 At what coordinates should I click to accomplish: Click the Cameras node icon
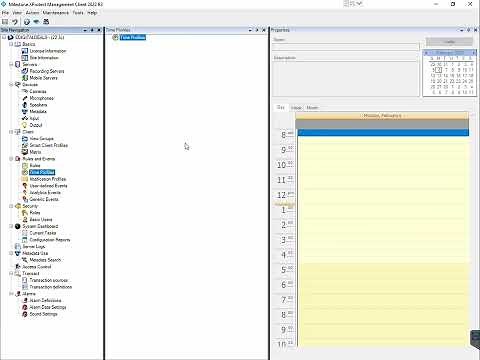click(25, 91)
